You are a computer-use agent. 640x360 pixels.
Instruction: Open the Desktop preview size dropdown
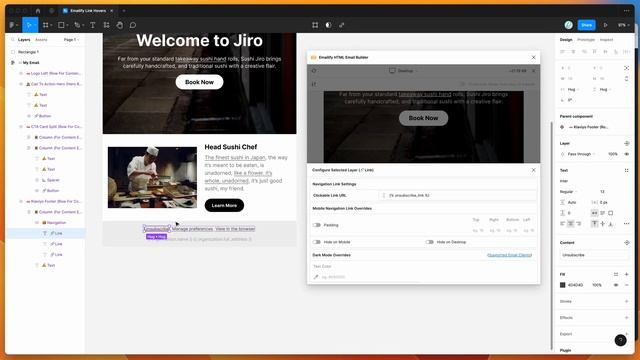tap(403, 71)
